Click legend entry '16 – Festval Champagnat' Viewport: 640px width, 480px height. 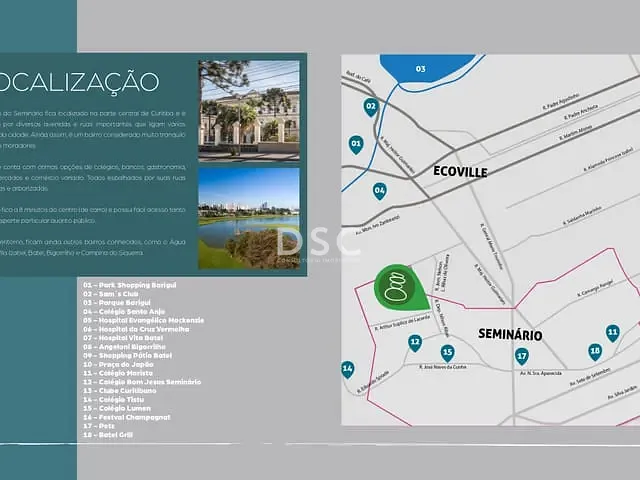point(127,417)
